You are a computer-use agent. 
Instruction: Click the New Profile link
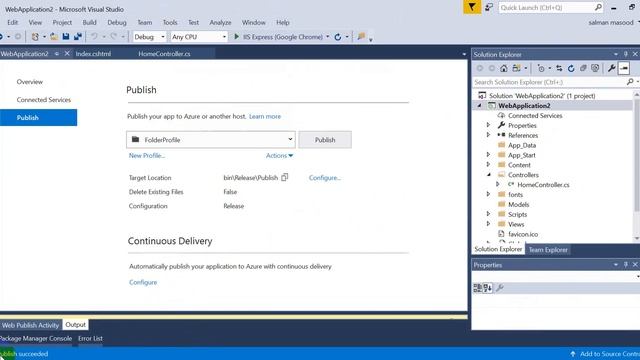click(x=147, y=156)
